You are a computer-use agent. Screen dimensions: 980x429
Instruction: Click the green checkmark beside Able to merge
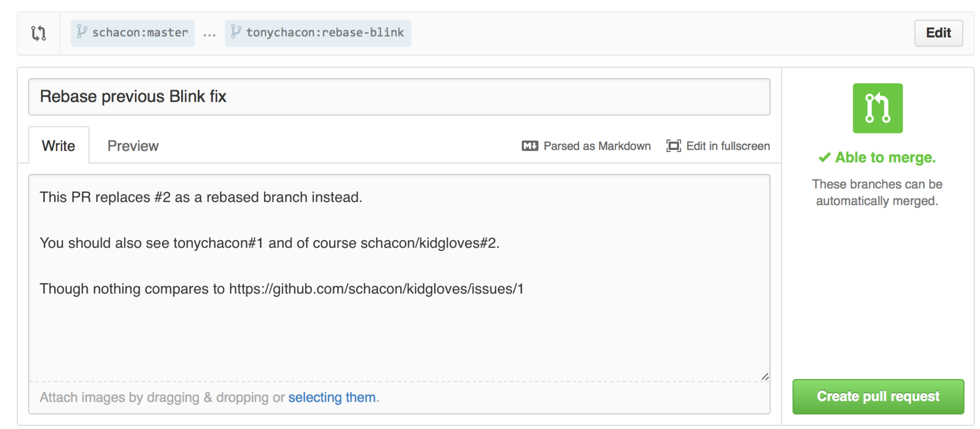[x=824, y=157]
